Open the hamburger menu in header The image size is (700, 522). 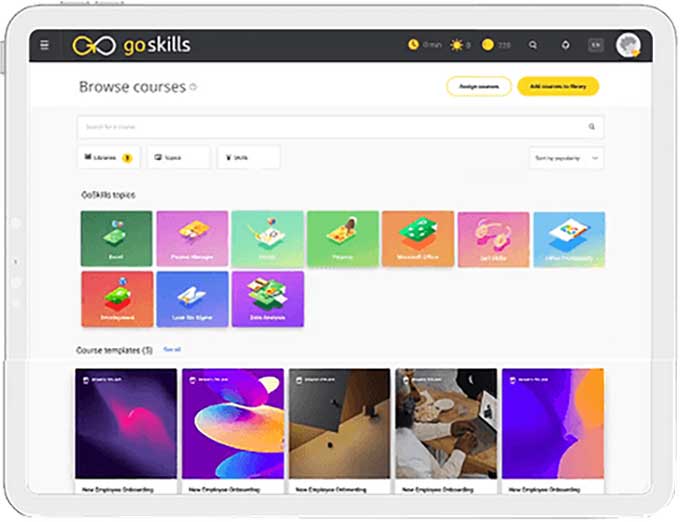click(x=44, y=45)
